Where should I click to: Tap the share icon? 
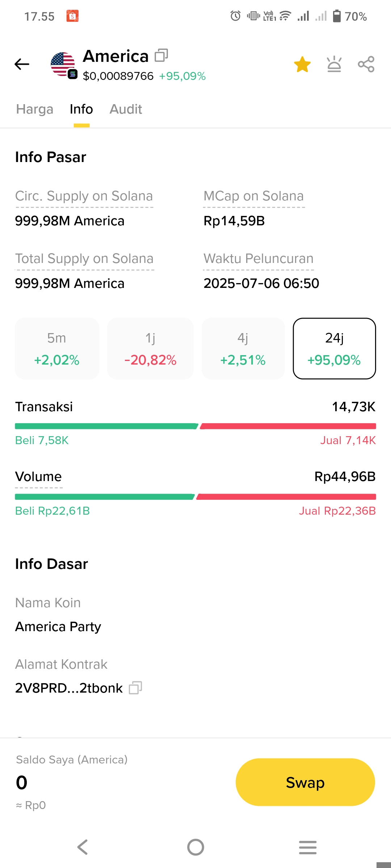[x=366, y=64]
